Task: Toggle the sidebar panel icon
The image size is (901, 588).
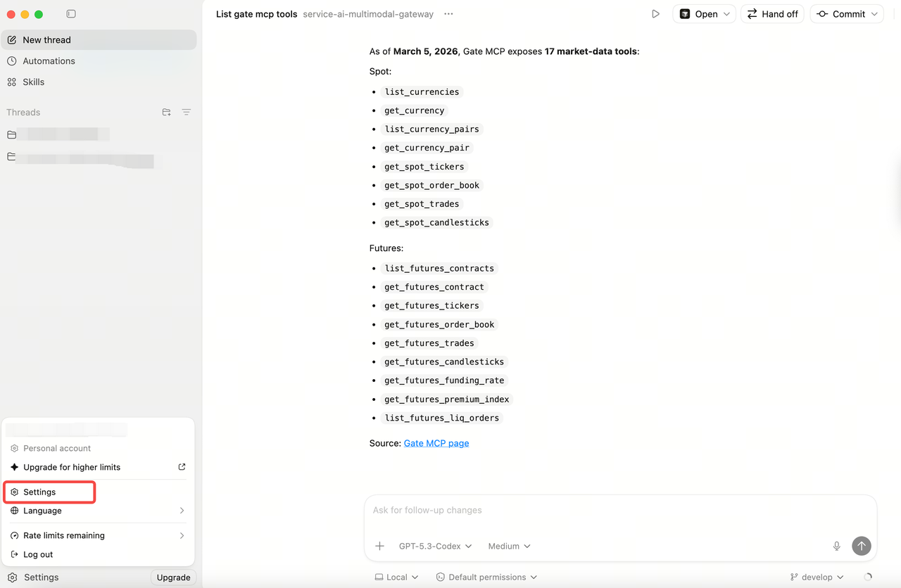Action: [x=71, y=14]
